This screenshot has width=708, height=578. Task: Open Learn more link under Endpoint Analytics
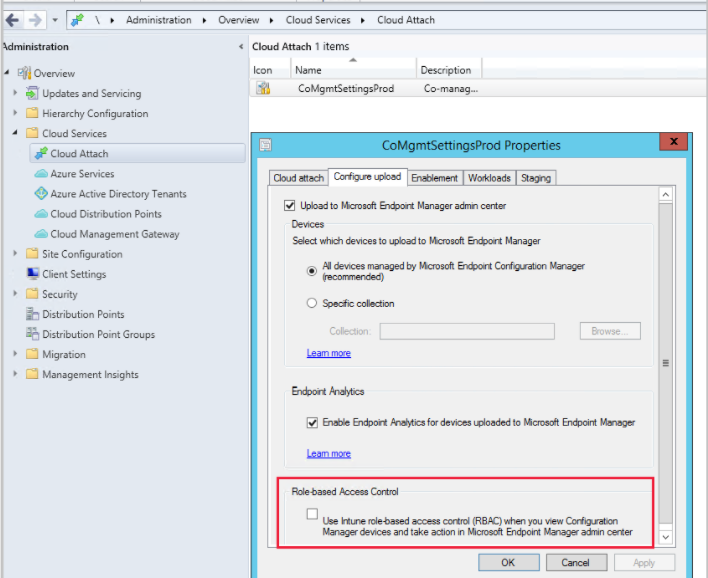pyautogui.click(x=329, y=453)
